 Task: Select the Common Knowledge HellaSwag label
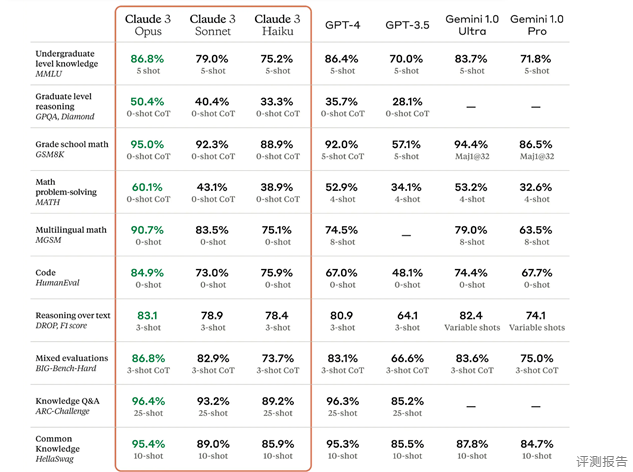(57, 449)
